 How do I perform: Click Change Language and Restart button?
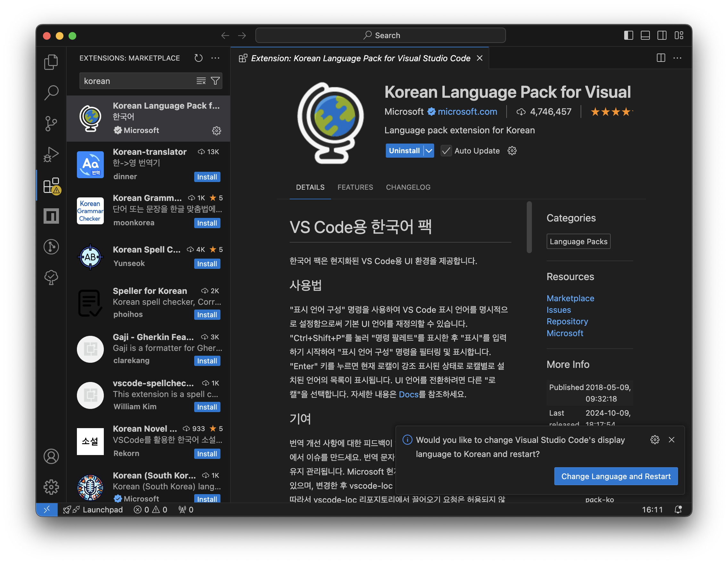click(x=616, y=476)
